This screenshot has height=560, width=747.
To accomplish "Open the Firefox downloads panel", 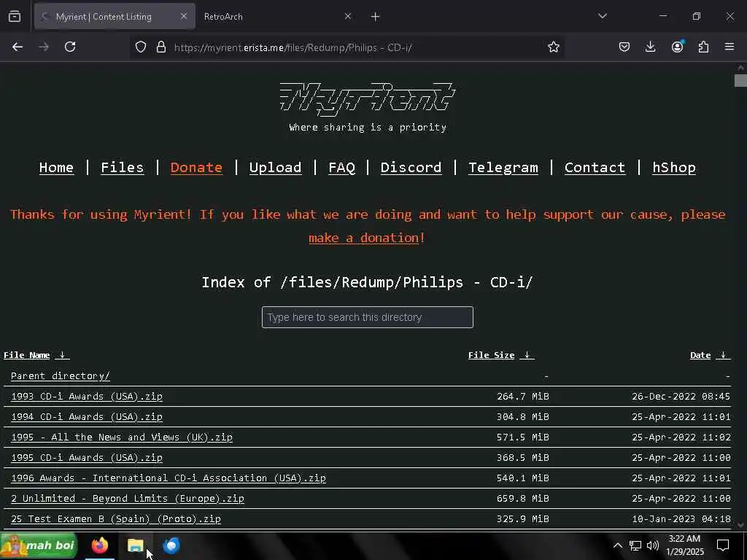I will pos(650,47).
